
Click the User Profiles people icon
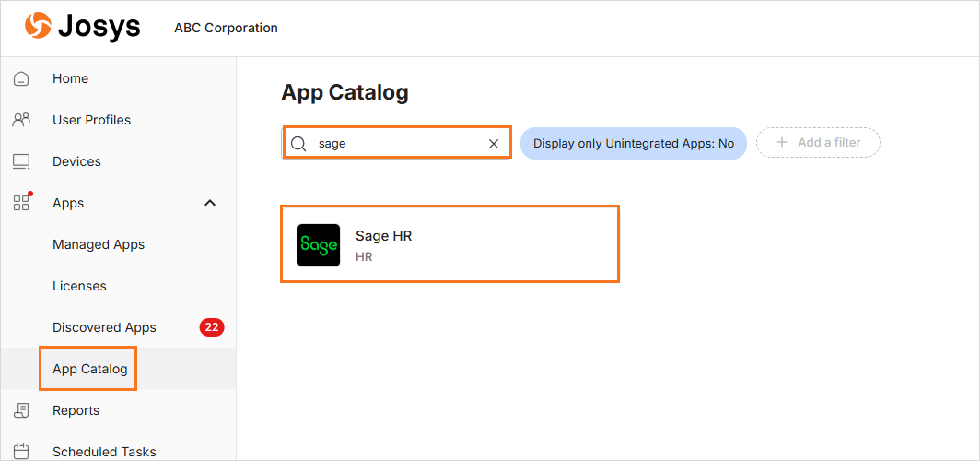click(21, 120)
